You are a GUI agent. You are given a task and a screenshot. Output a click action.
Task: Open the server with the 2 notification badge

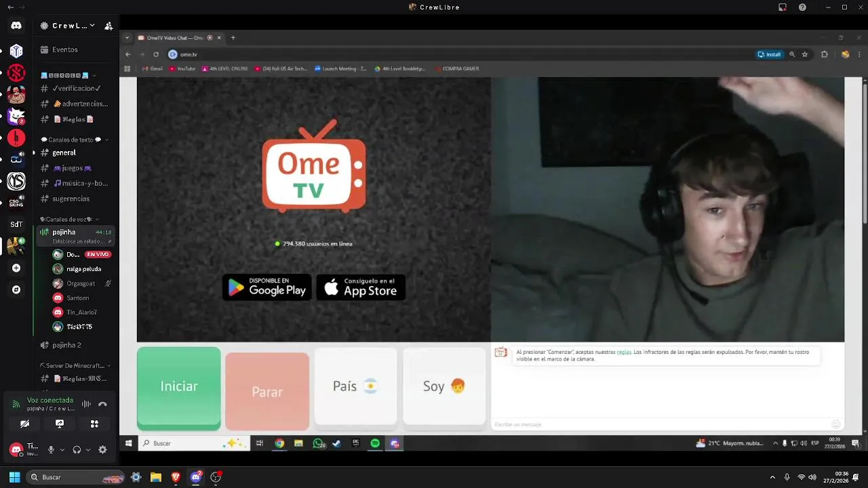pos(16,116)
